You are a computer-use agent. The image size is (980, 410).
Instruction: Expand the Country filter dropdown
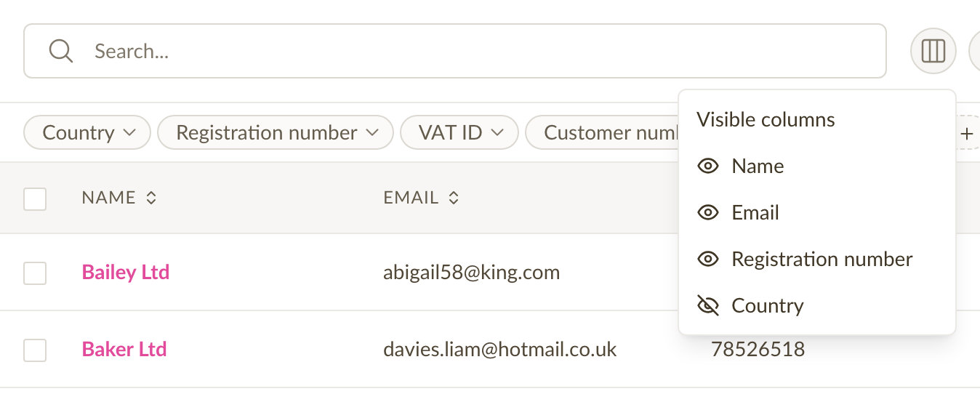click(87, 133)
